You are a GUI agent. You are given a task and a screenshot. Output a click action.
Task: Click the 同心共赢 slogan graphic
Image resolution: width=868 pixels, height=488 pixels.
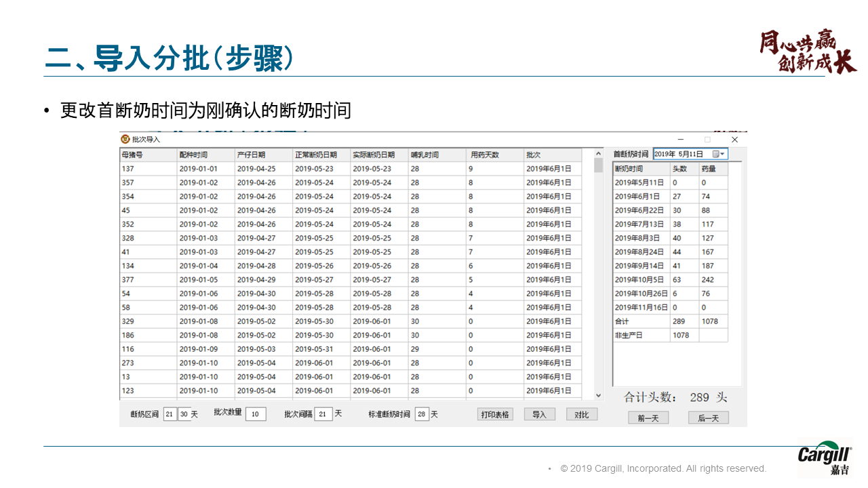click(807, 52)
